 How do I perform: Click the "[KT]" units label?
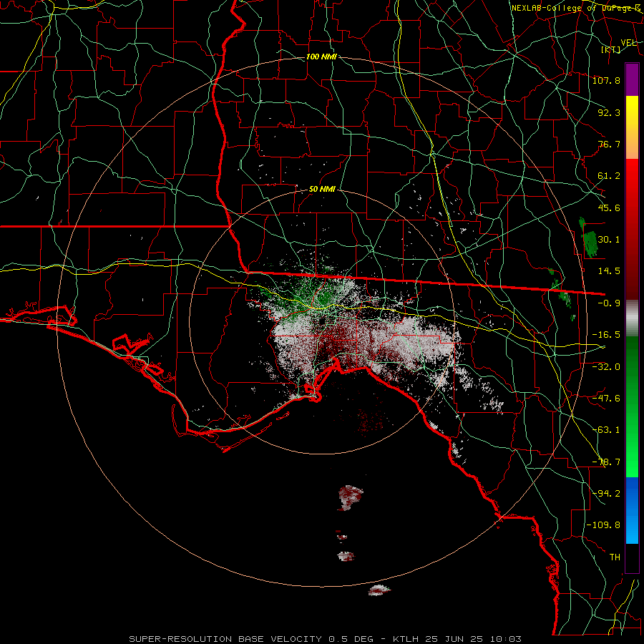pyautogui.click(x=611, y=49)
